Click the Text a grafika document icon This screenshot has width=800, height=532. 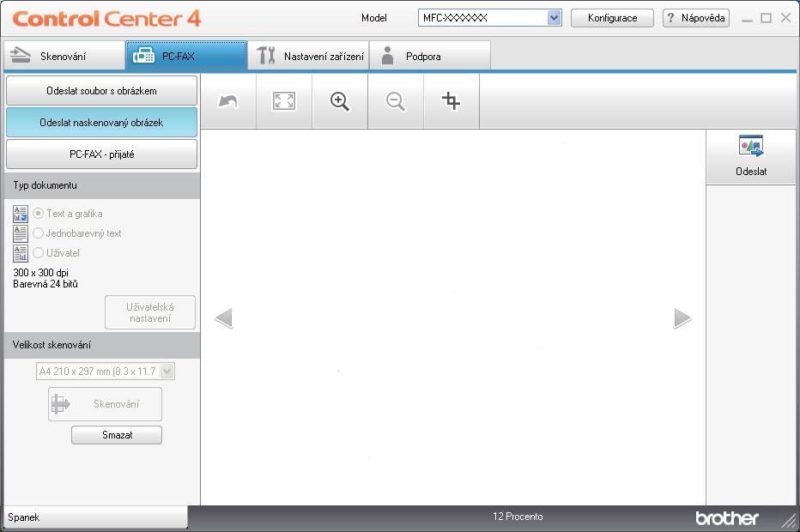pyautogui.click(x=21, y=214)
